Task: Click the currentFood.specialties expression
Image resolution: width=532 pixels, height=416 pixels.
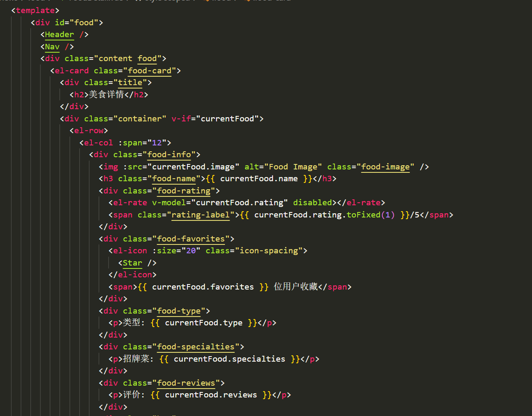Action: [230, 359]
